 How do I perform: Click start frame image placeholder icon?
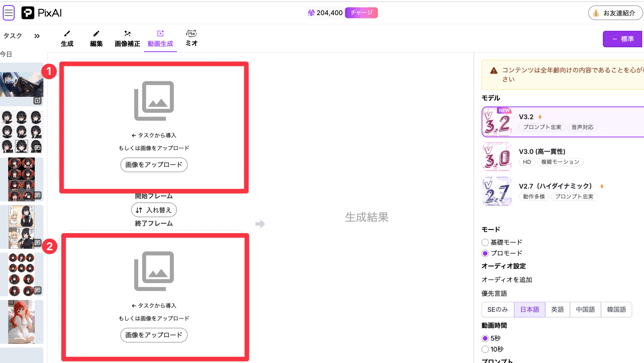[x=154, y=101]
